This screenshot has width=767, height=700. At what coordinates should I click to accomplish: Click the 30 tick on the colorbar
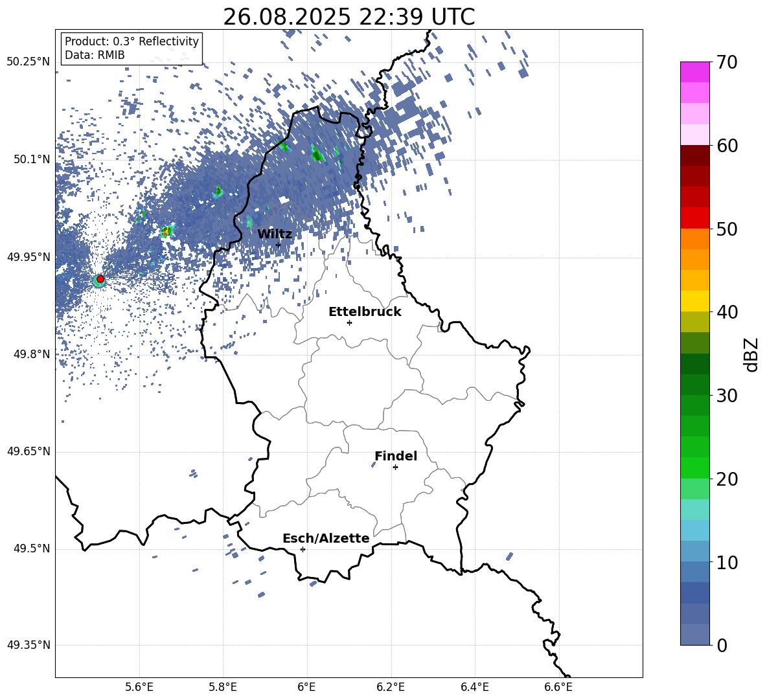[727, 396]
